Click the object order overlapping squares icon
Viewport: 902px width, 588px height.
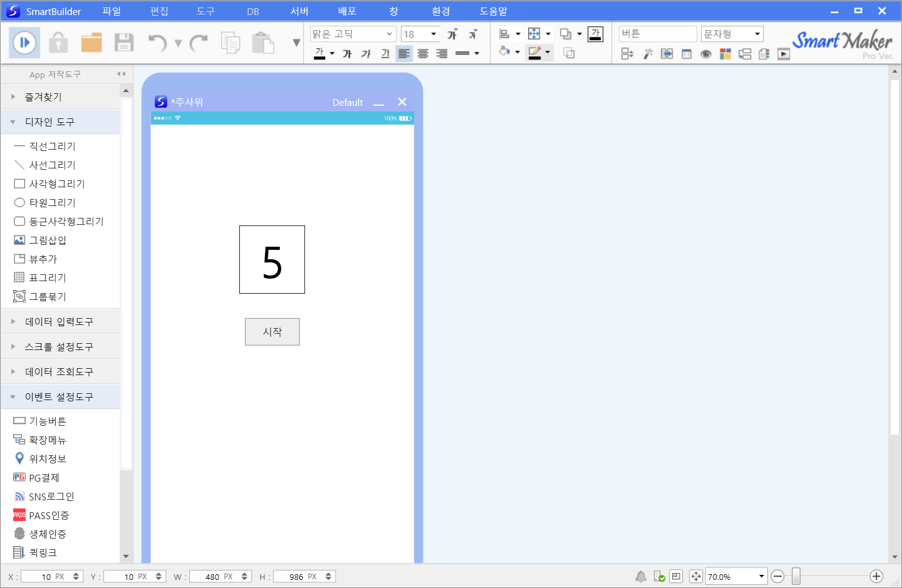[566, 34]
